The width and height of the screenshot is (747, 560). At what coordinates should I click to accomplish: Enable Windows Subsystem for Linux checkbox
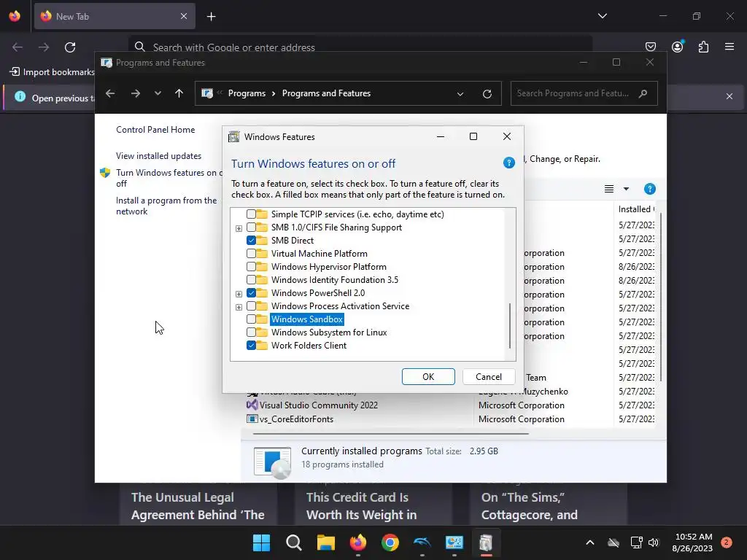click(251, 332)
